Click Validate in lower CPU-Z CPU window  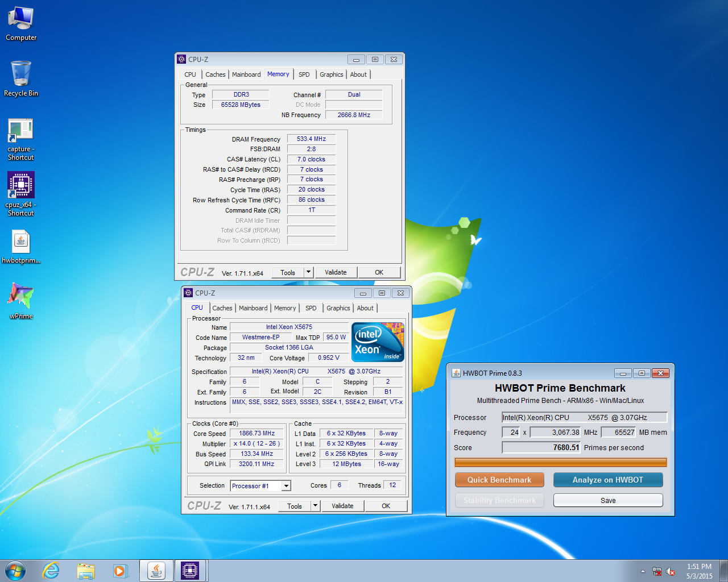[342, 506]
